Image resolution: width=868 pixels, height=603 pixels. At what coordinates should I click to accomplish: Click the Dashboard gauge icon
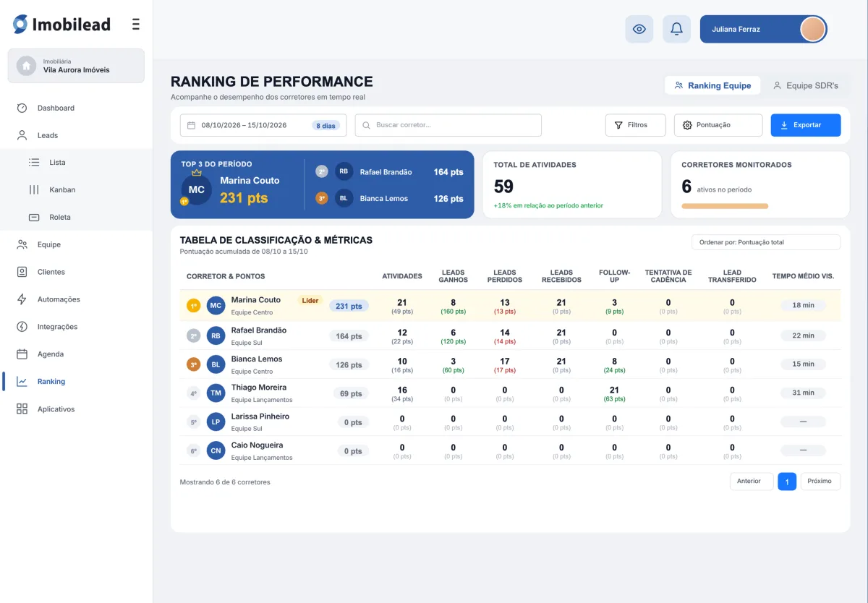22,108
